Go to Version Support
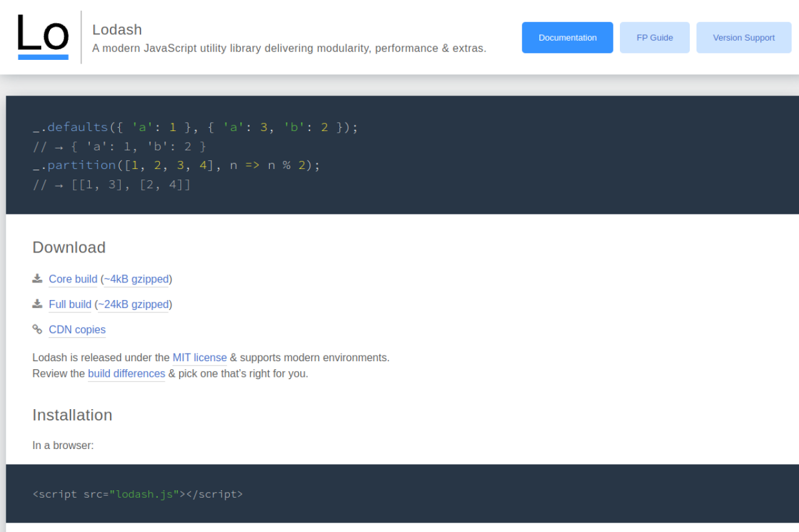This screenshot has height=532, width=799. tap(744, 37)
